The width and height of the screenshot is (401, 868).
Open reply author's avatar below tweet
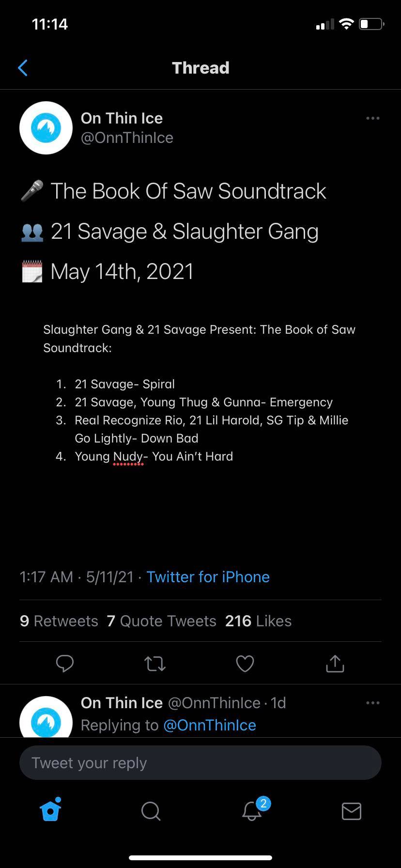[46, 717]
